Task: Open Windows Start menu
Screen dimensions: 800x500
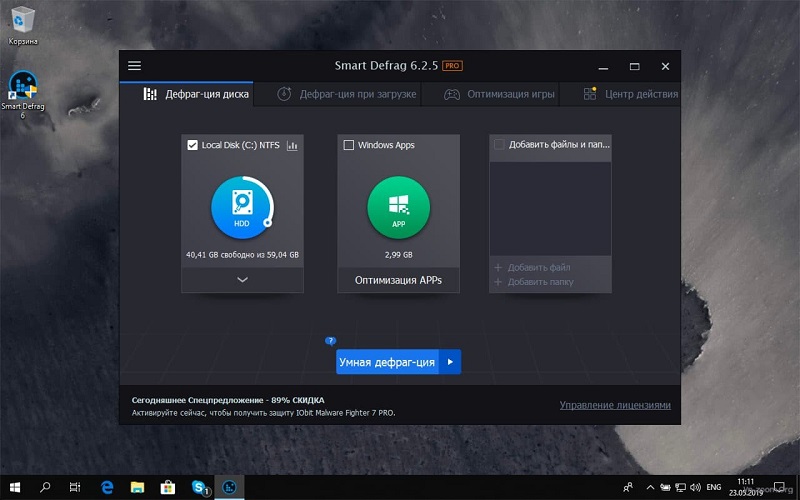Action: (x=15, y=487)
